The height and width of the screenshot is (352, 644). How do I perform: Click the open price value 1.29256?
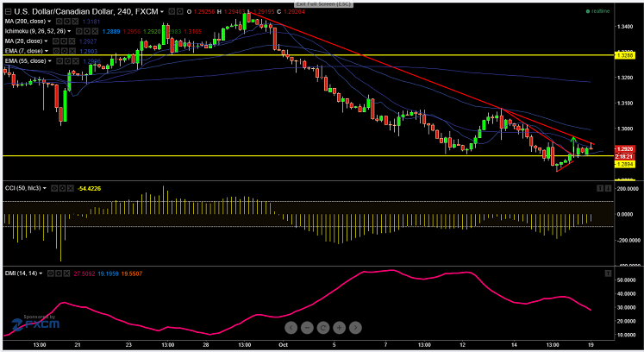[204, 12]
